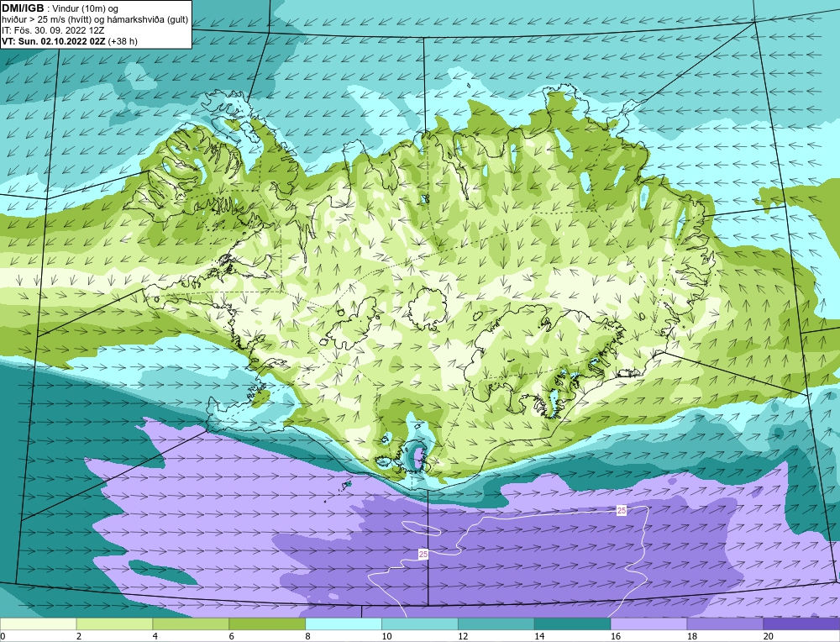
Task: Click the 8–10 m/s light cyan legend swatch
Action: [344, 624]
